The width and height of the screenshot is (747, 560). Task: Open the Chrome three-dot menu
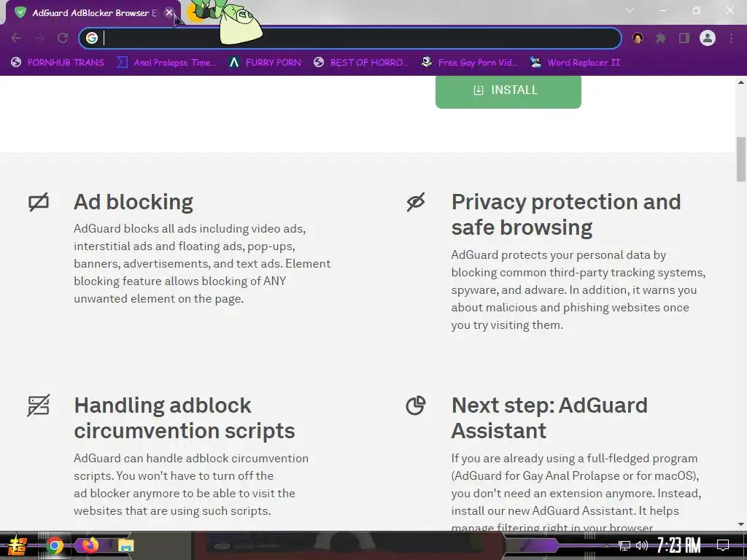[731, 38]
